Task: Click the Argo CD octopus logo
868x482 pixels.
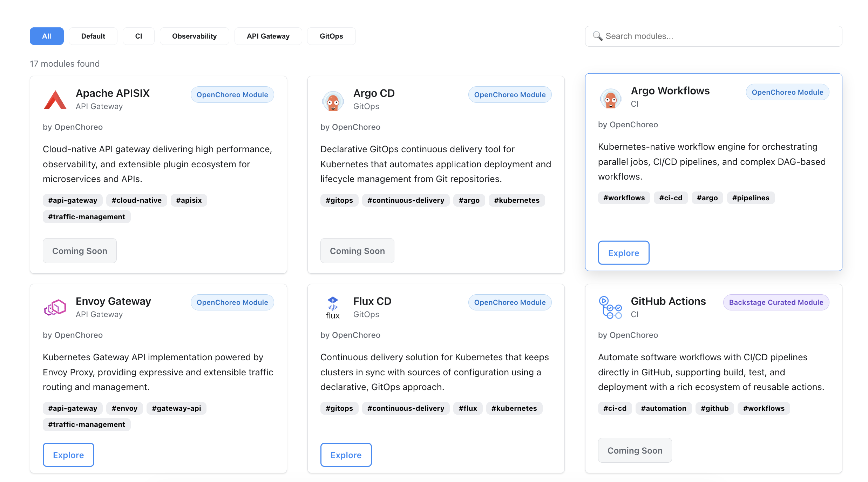Action: pyautogui.click(x=333, y=101)
